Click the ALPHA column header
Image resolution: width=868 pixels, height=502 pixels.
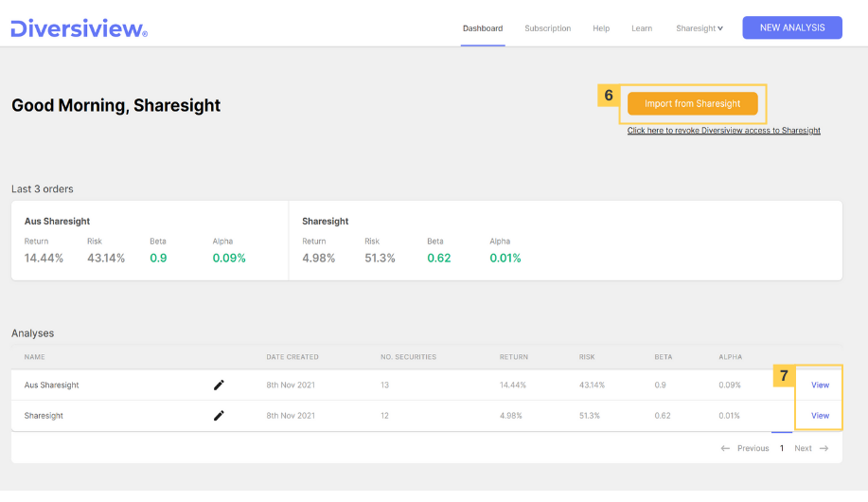pyautogui.click(x=730, y=357)
